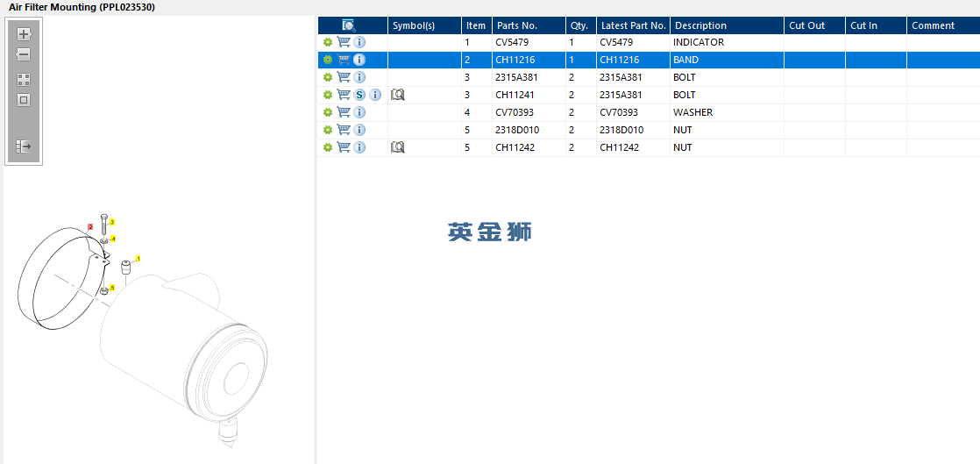Click Parts No. CV5479 cell
980x464 pixels.
[529, 42]
